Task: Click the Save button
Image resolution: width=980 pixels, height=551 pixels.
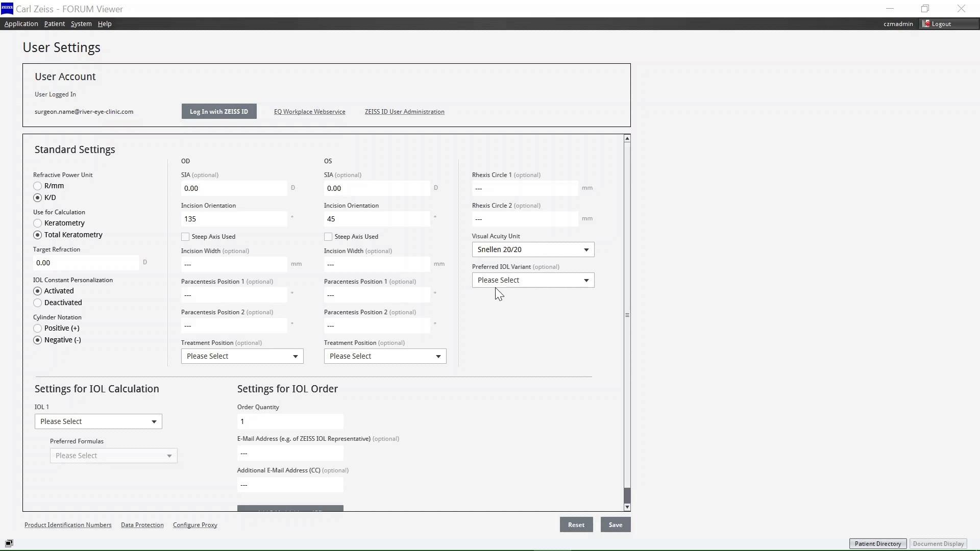Action: (x=616, y=525)
